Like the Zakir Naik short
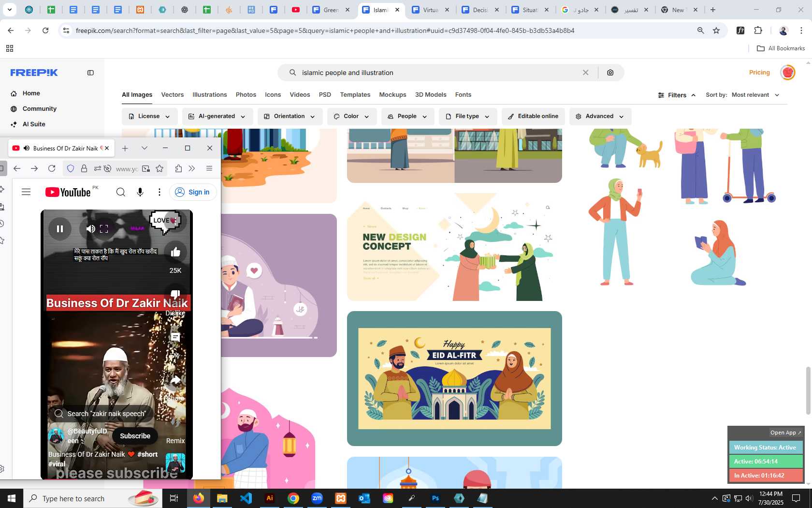Screen dimensions: 812x508 point(175,252)
